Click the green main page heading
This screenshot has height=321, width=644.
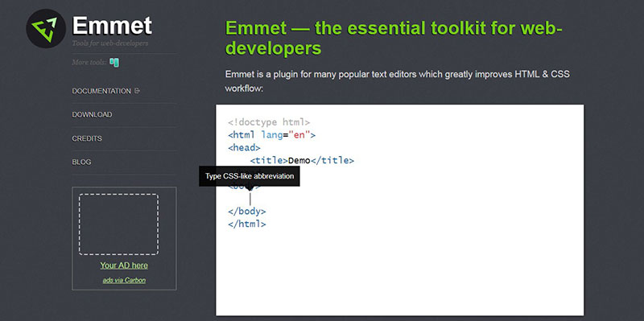point(394,38)
